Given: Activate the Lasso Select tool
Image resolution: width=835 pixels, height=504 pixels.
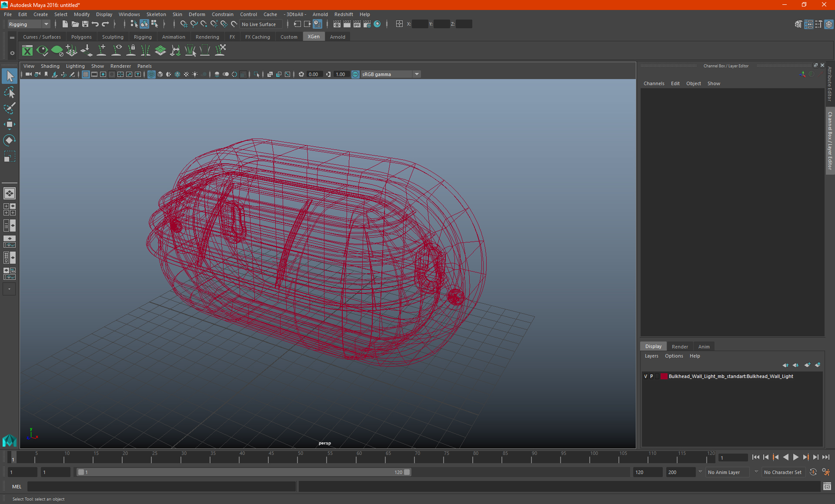Looking at the screenshot, I should click(x=10, y=92).
